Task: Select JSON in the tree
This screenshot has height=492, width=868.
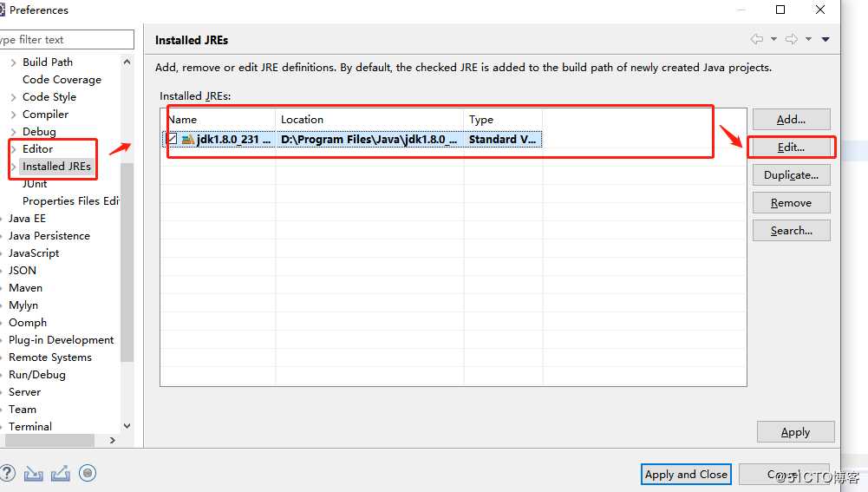Action: point(23,271)
